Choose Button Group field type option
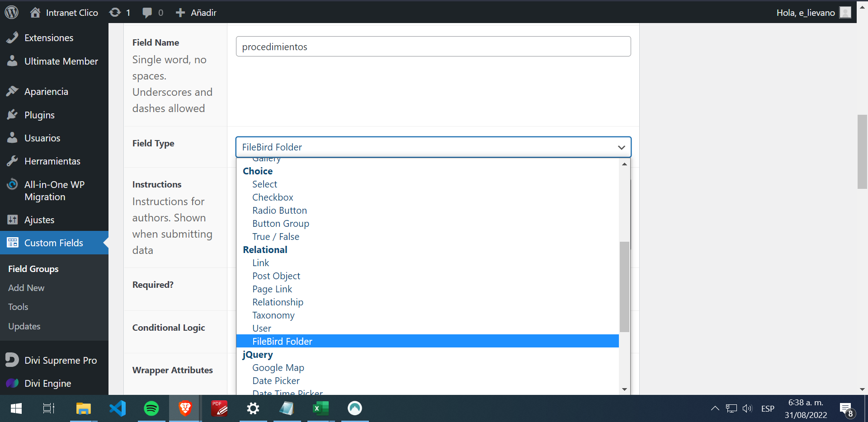 pos(281,223)
